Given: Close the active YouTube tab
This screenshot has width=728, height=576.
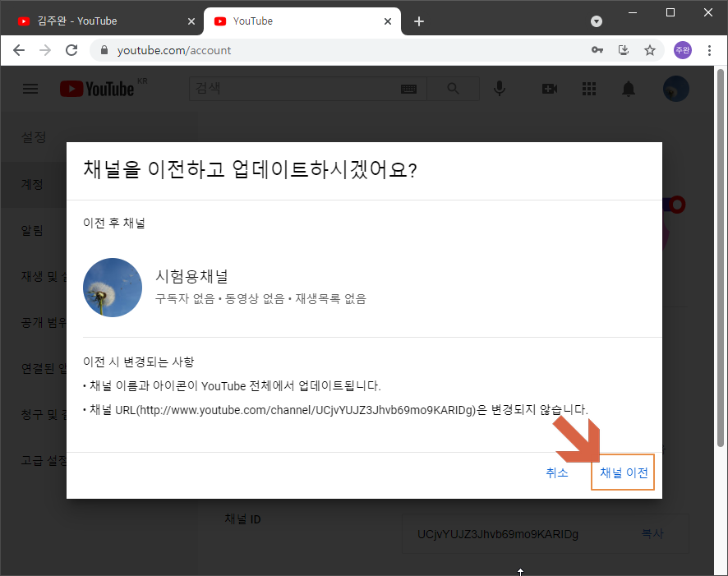Looking at the screenshot, I should [388, 21].
